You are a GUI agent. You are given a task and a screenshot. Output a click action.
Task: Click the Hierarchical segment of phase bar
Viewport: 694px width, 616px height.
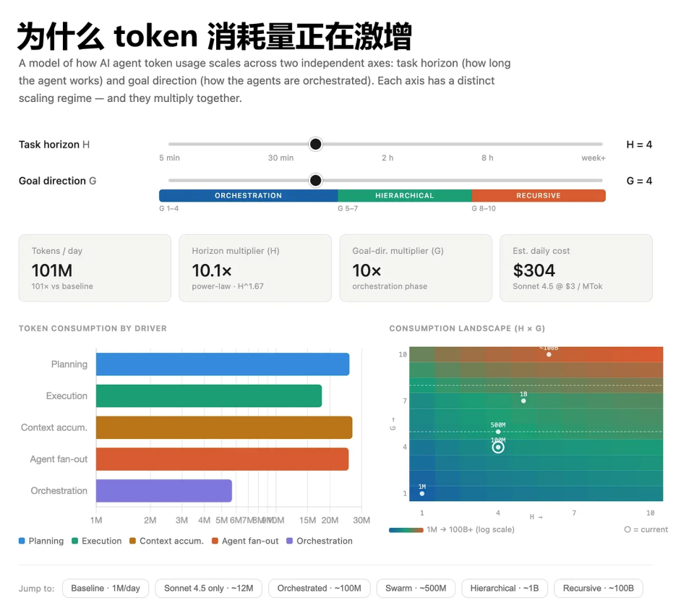(405, 196)
